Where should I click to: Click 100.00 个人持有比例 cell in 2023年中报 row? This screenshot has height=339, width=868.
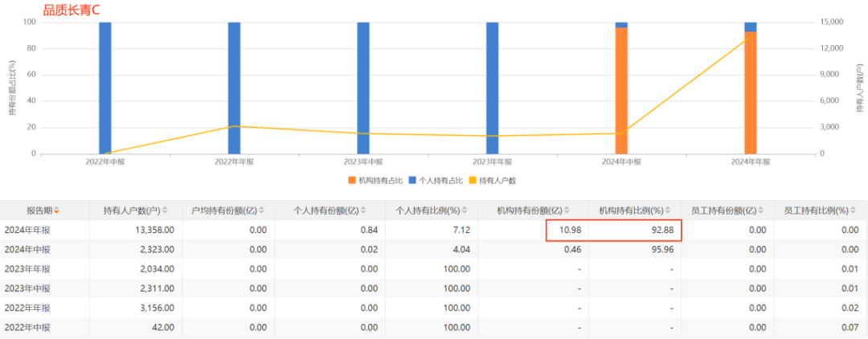click(457, 288)
